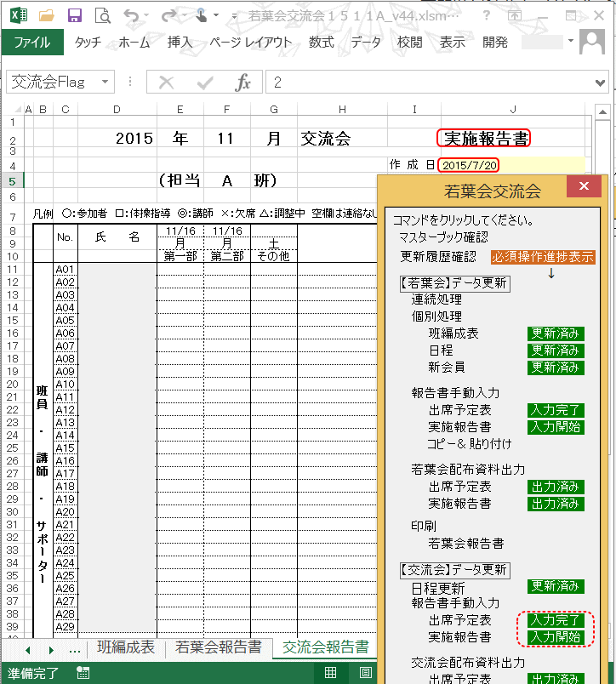Select the 班編成表 sheet tab
616x684 pixels.
pyautogui.click(x=126, y=647)
